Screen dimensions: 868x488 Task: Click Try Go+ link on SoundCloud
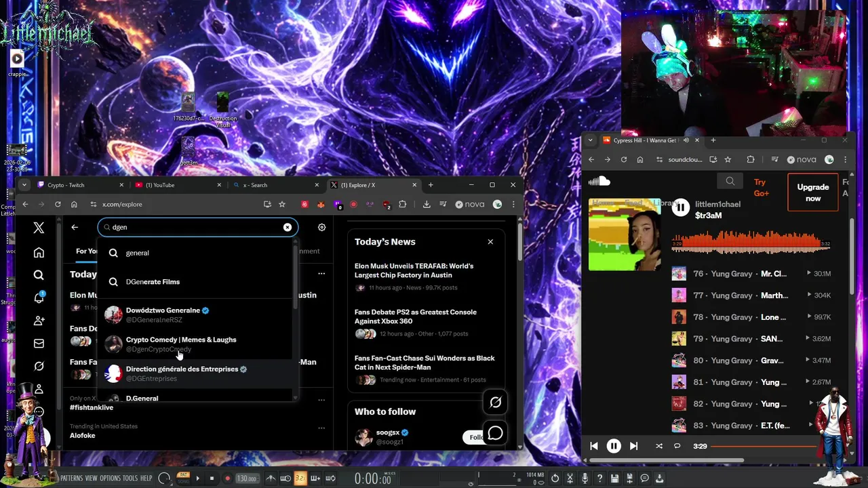pos(761,188)
